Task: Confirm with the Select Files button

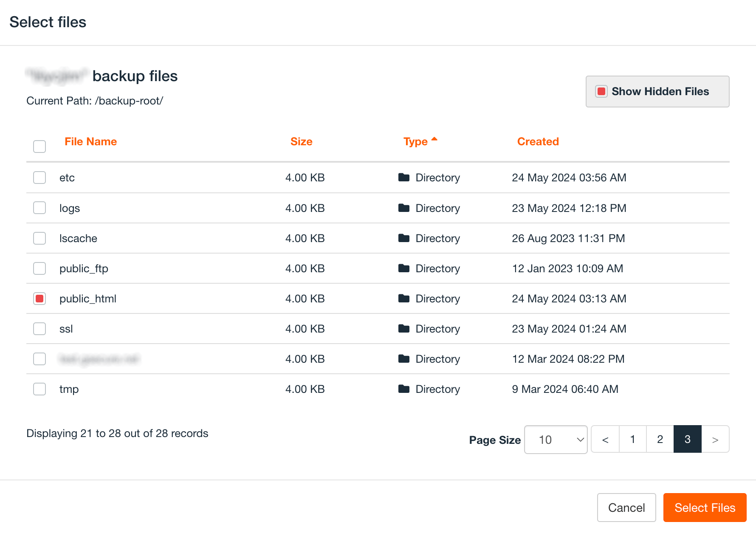Action: [x=705, y=508]
